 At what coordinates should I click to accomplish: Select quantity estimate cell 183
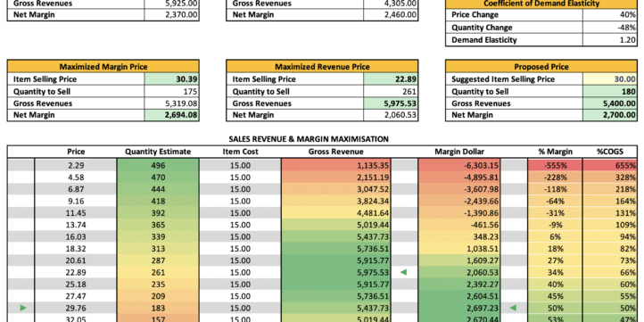click(x=158, y=308)
